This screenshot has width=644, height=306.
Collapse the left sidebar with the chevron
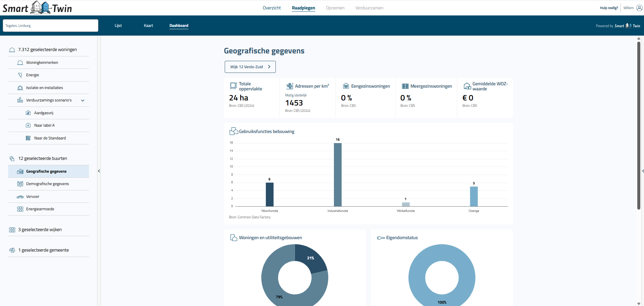pos(99,171)
